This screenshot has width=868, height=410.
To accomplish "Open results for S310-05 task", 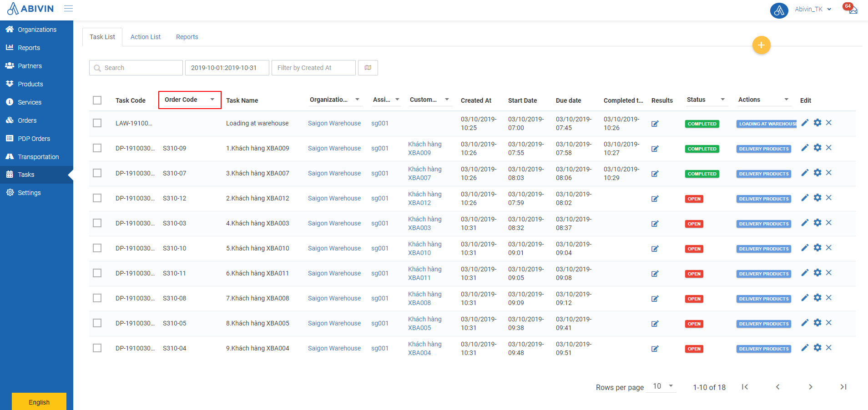I will [x=655, y=324].
